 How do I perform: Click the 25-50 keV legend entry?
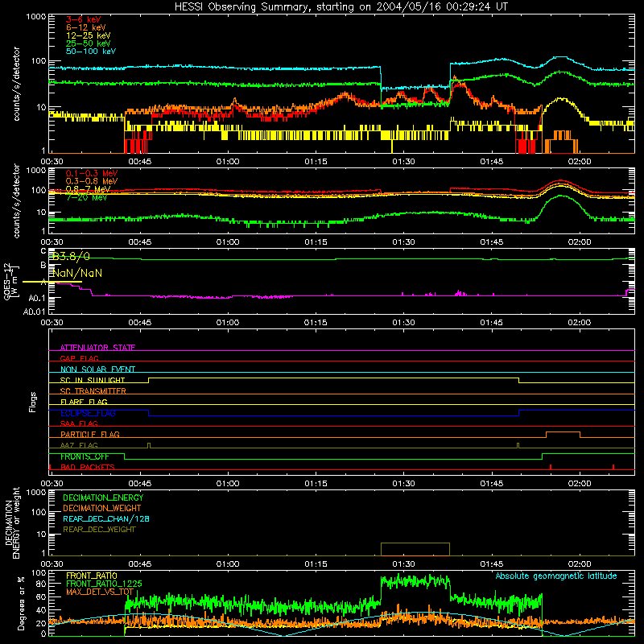point(88,43)
